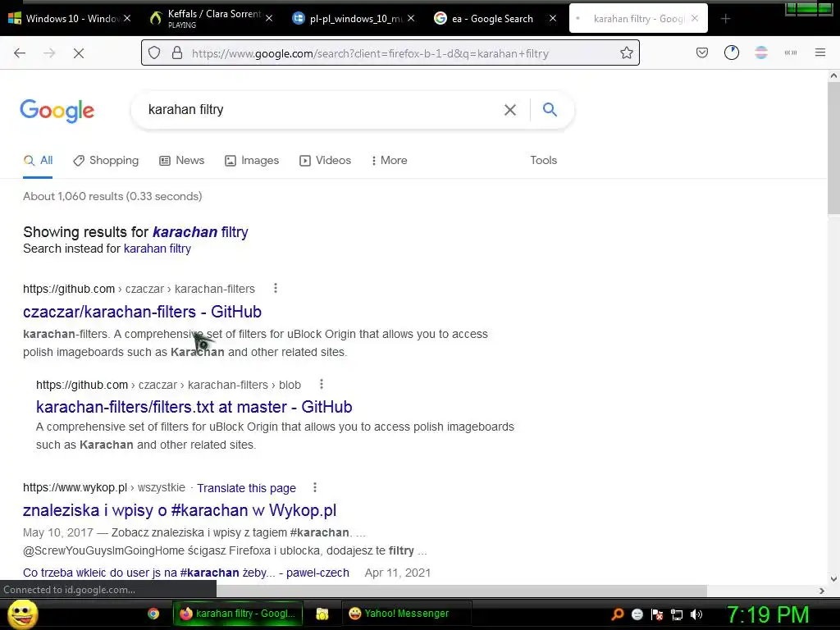Focus the Google search input field

point(322,110)
